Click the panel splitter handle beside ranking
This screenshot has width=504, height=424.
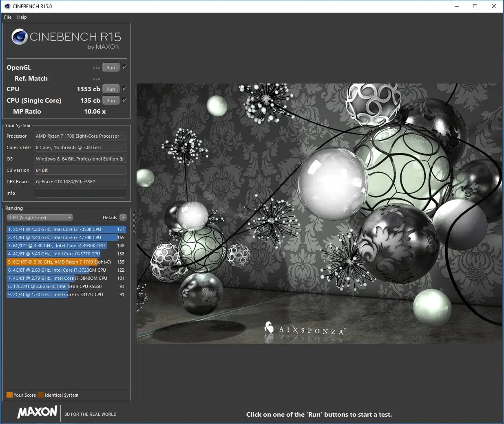tap(134, 222)
